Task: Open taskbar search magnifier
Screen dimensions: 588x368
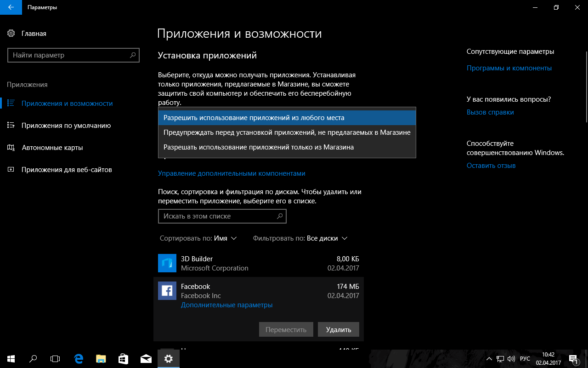Action: click(33, 359)
